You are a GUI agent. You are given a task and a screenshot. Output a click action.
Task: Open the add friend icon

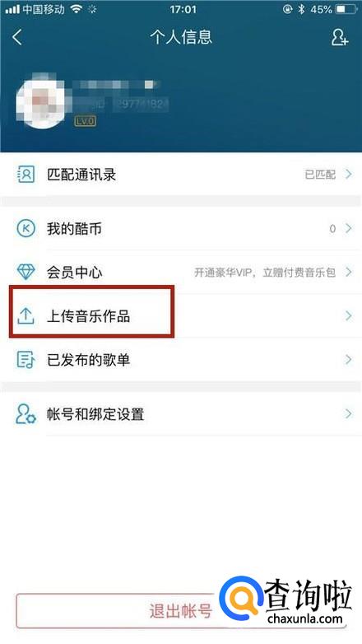[x=340, y=37]
